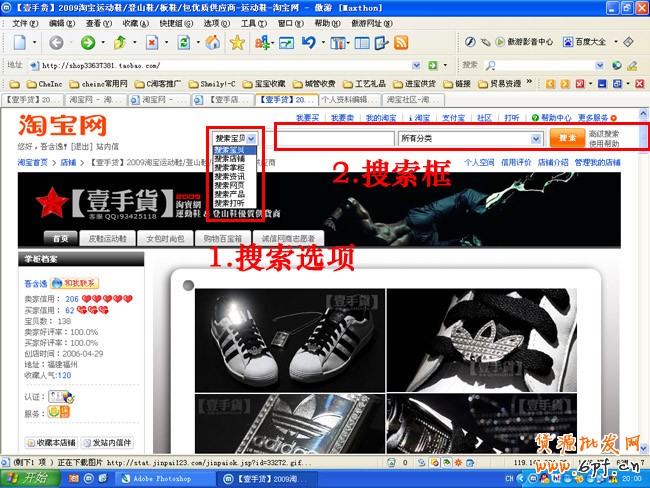650x488 pixels.
Task: Click the browser Back arrow button
Action: tap(56, 43)
